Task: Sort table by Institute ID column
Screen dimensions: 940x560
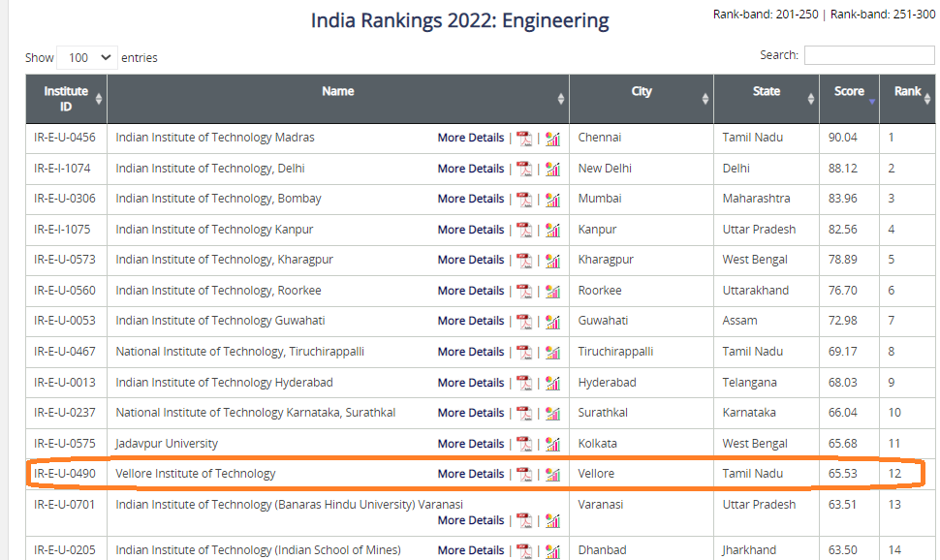Action: [x=66, y=99]
